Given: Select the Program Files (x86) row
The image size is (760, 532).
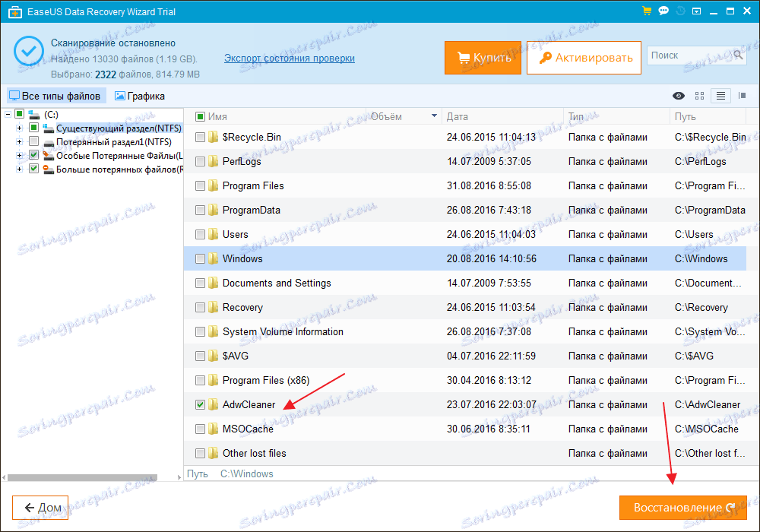Looking at the screenshot, I should coord(464,380).
